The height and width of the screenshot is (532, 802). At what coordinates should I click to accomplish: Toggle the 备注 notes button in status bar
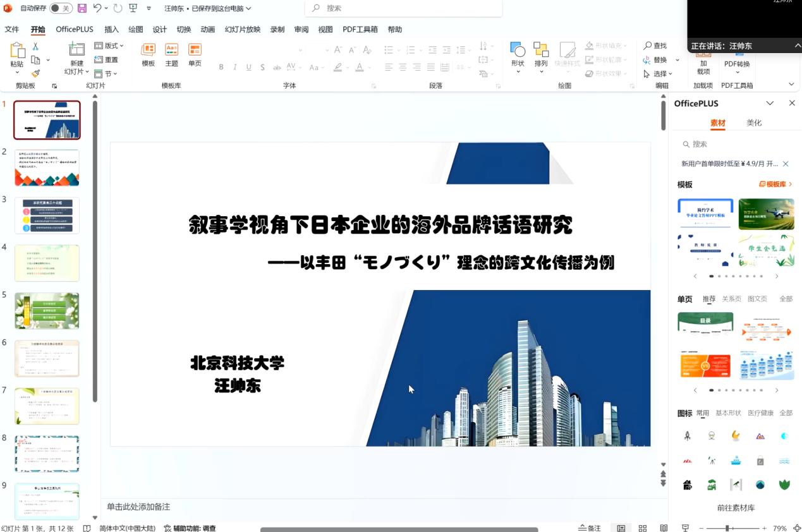tap(590, 528)
